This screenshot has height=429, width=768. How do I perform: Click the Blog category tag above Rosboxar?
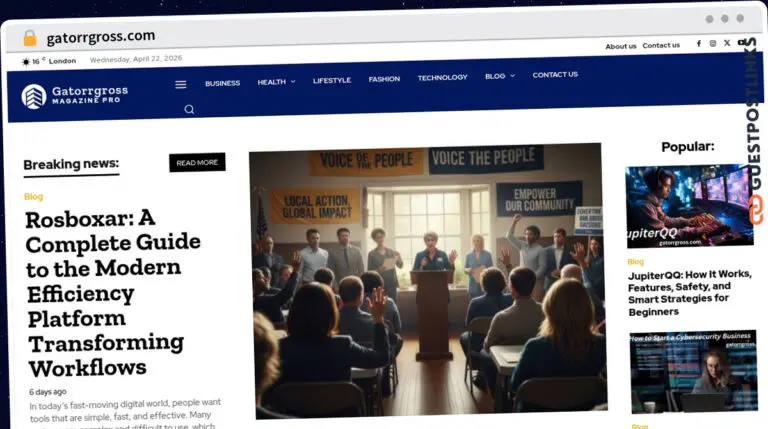34,196
